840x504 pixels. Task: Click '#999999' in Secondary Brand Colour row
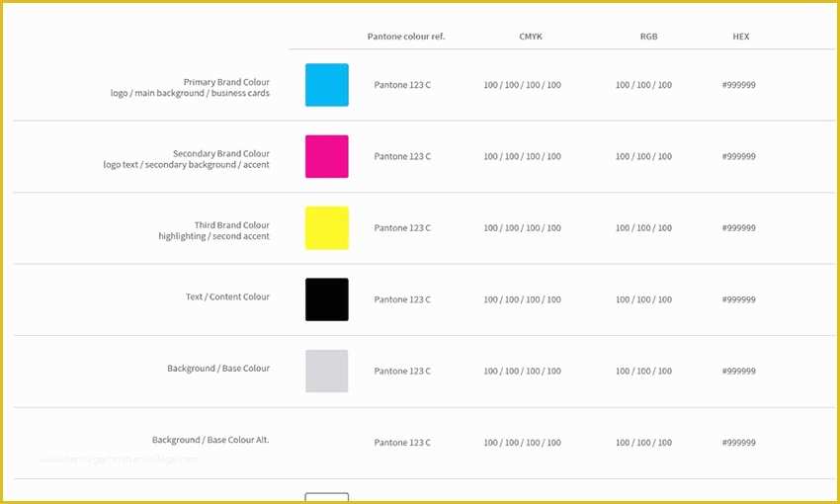pyautogui.click(x=739, y=156)
